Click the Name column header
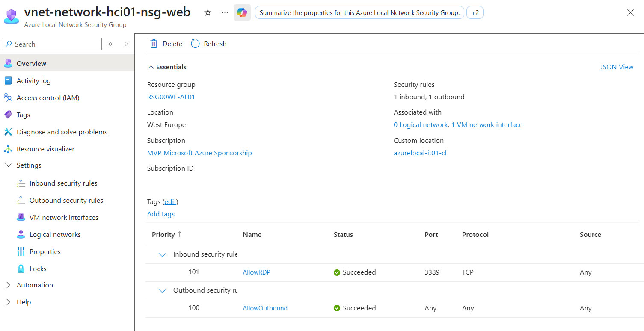644x331 pixels. click(252, 234)
